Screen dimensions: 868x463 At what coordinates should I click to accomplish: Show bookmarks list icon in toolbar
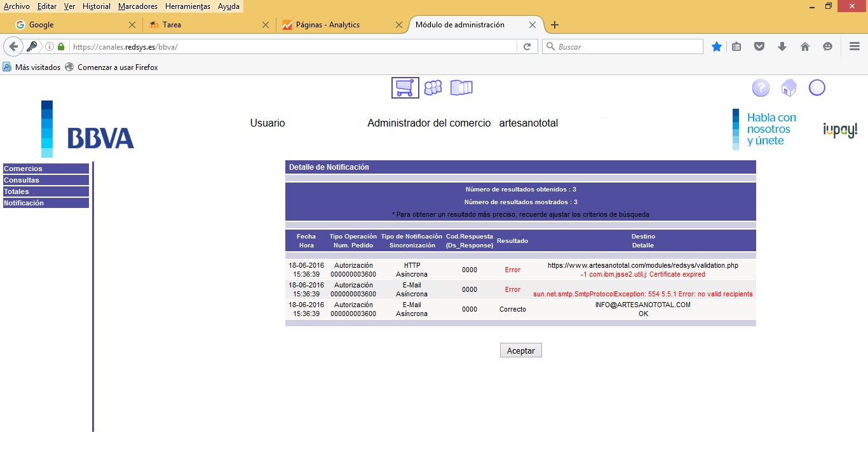(736, 46)
